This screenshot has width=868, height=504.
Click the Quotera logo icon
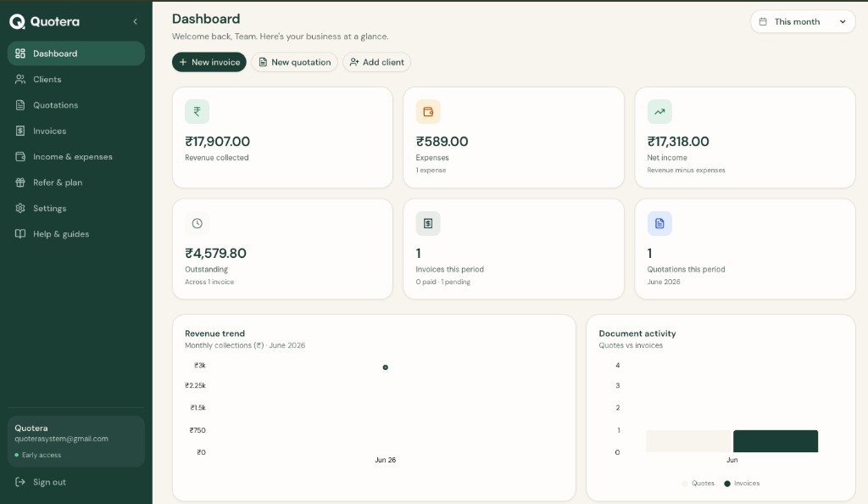click(x=17, y=21)
